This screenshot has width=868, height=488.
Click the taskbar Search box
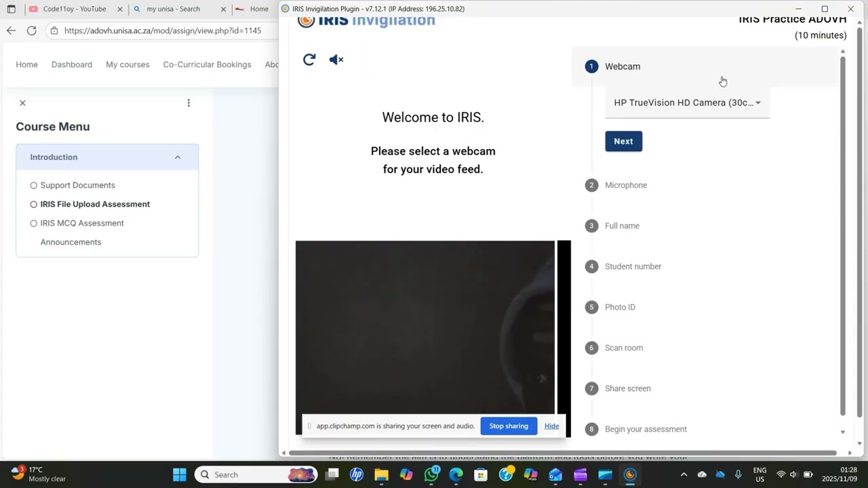click(256, 474)
